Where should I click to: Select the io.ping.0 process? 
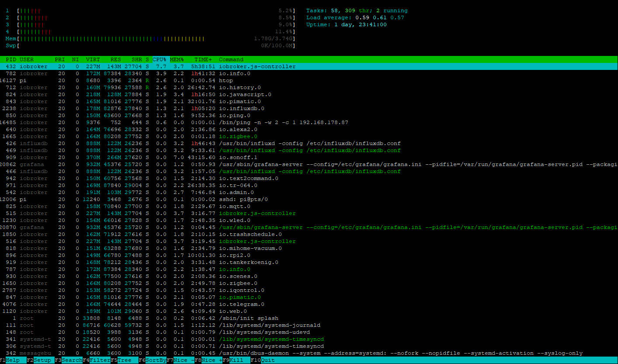309,115
